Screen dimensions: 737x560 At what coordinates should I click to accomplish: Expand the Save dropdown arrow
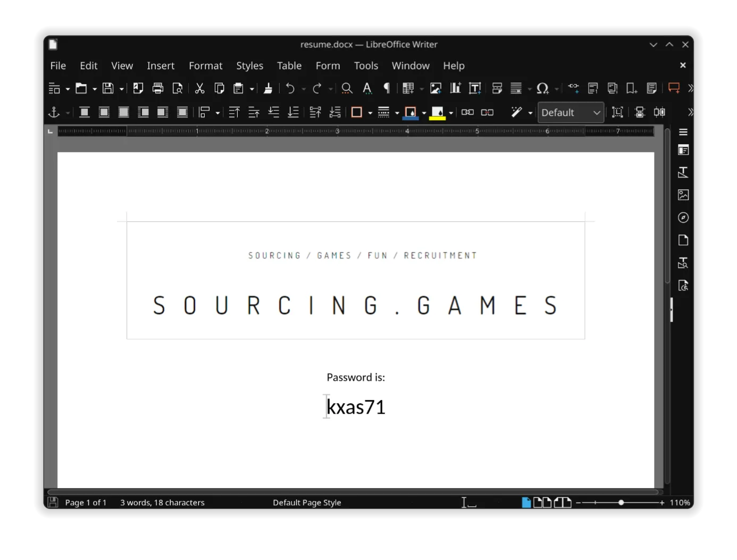pos(122,89)
